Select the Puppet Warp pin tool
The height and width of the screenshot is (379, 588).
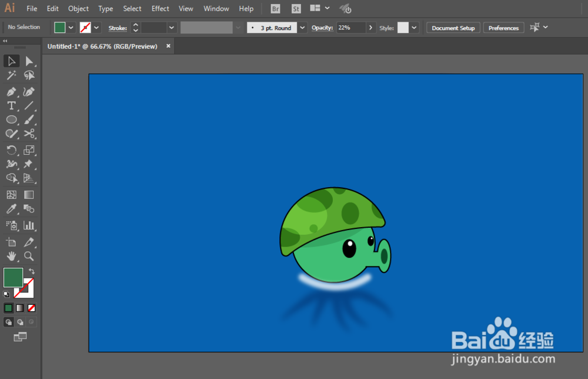pyautogui.click(x=29, y=164)
